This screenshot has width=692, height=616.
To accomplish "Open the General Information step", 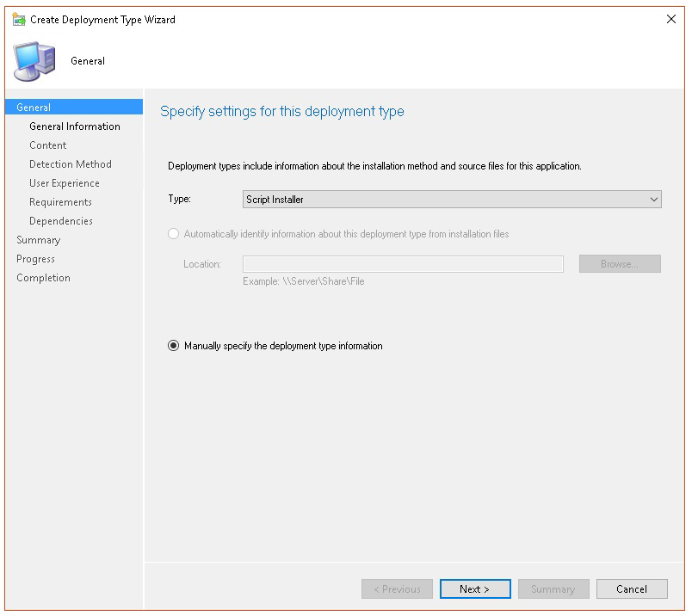I will click(75, 126).
